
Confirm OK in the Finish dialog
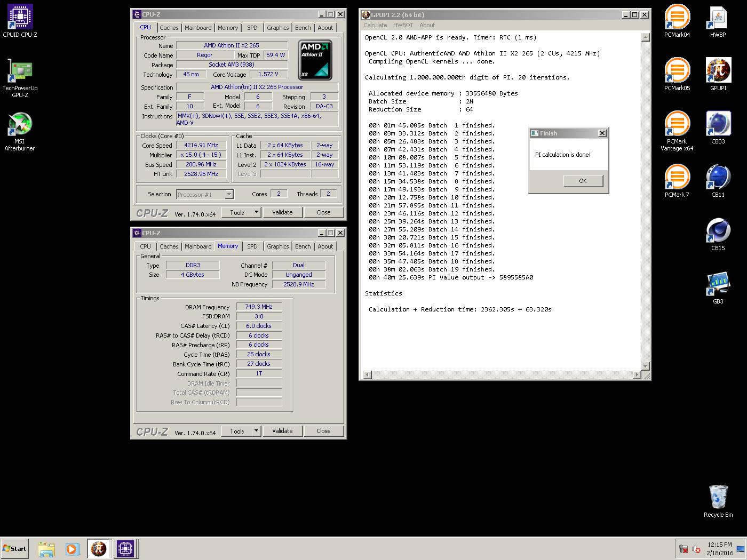[583, 181]
